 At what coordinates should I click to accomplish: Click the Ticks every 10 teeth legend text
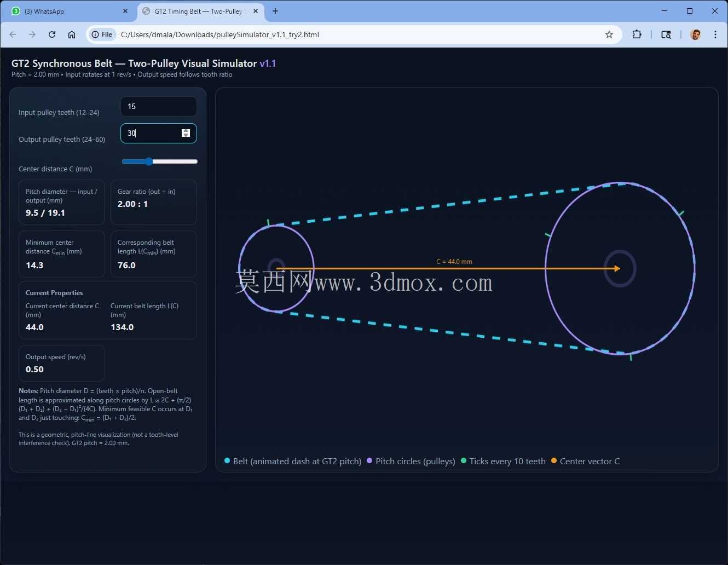click(507, 461)
